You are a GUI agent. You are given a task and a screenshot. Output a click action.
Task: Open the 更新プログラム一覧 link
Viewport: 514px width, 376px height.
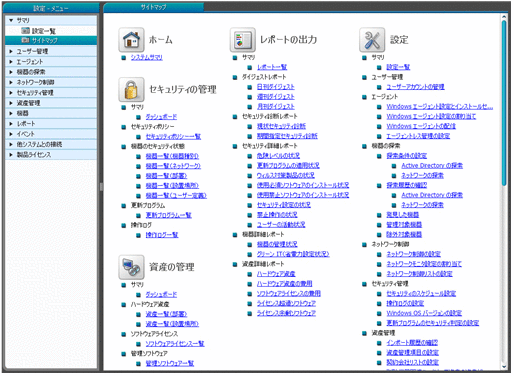(x=169, y=215)
